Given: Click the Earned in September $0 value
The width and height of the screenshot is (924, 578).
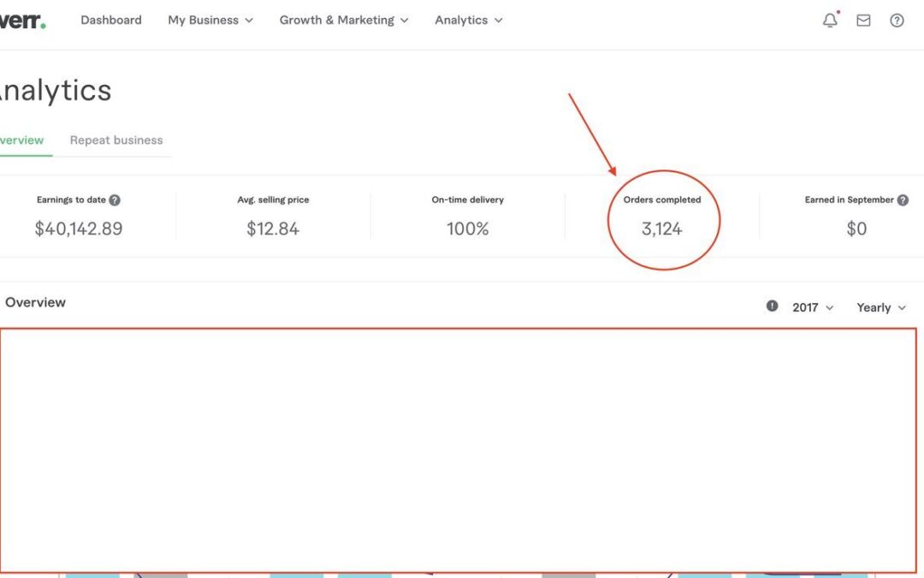Looking at the screenshot, I should point(856,229).
